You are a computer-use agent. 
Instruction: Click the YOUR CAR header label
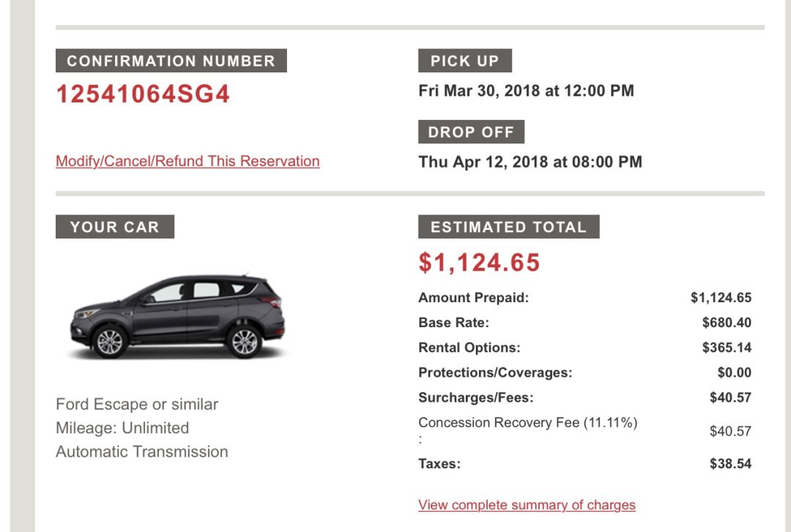[x=114, y=227]
